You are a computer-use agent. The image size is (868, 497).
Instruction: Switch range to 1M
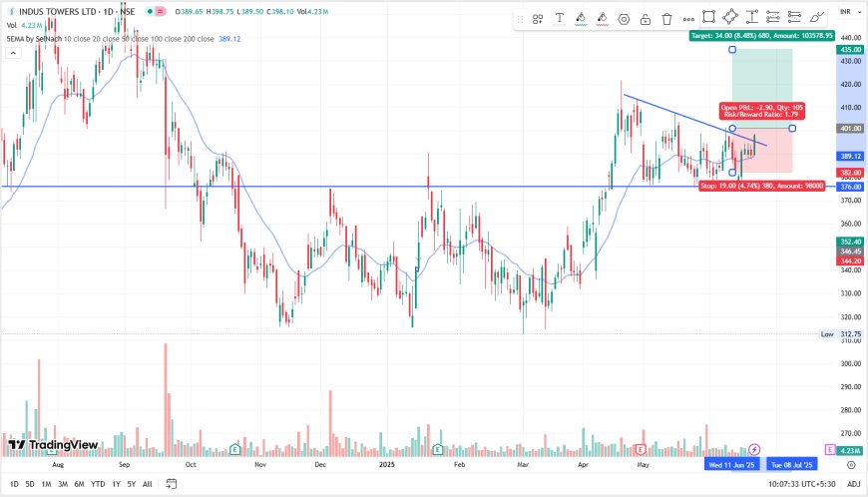47,484
